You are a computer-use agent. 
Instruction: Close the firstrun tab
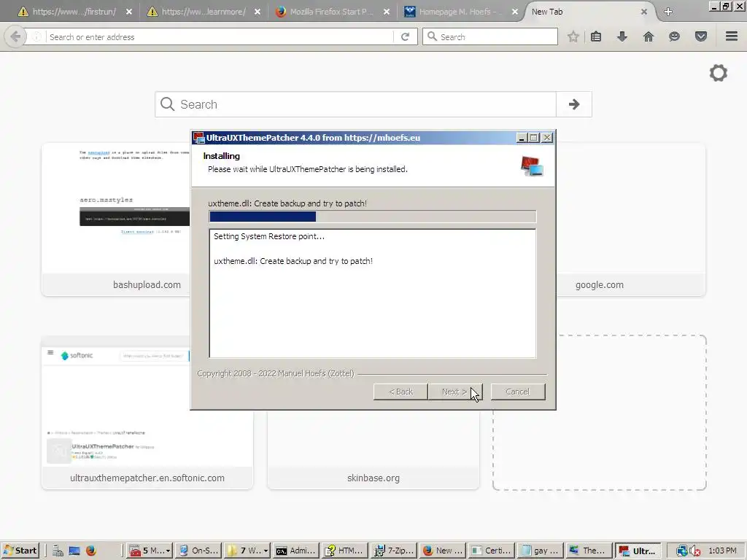tap(129, 12)
